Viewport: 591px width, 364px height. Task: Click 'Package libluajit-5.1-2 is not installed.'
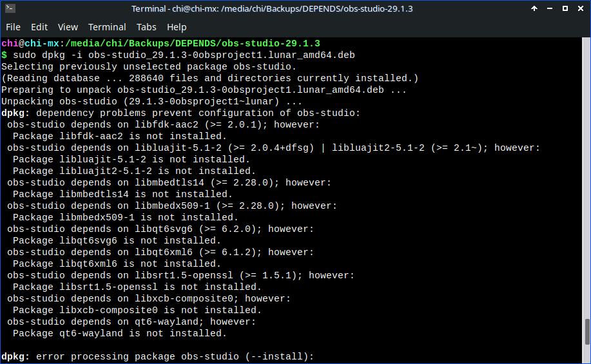point(131,159)
